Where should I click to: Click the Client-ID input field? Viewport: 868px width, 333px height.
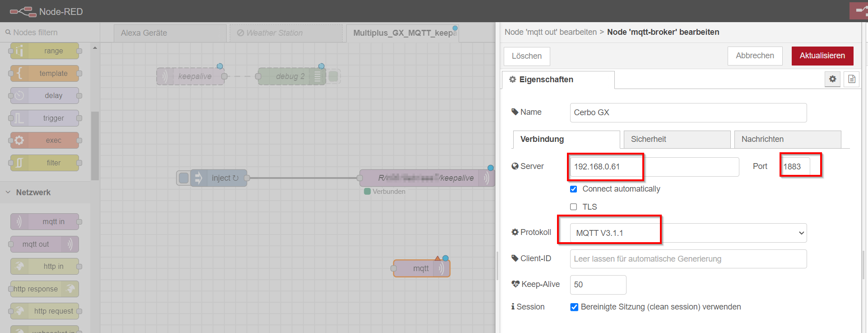tap(688, 259)
